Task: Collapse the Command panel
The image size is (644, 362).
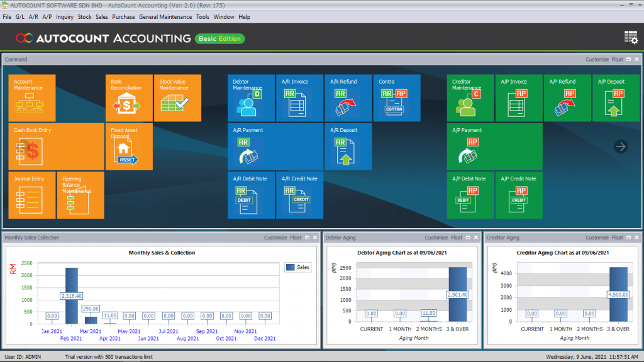Action: pos(628,60)
